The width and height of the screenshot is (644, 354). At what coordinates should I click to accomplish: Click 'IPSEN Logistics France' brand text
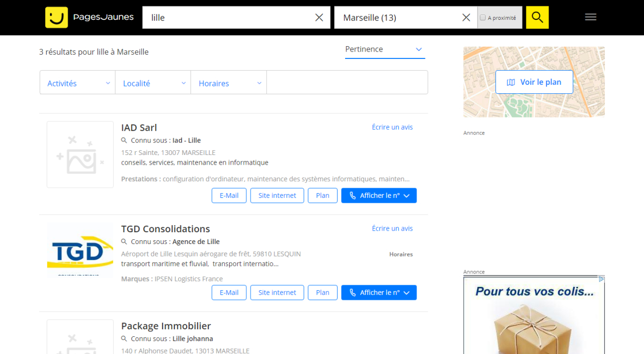coord(188,279)
